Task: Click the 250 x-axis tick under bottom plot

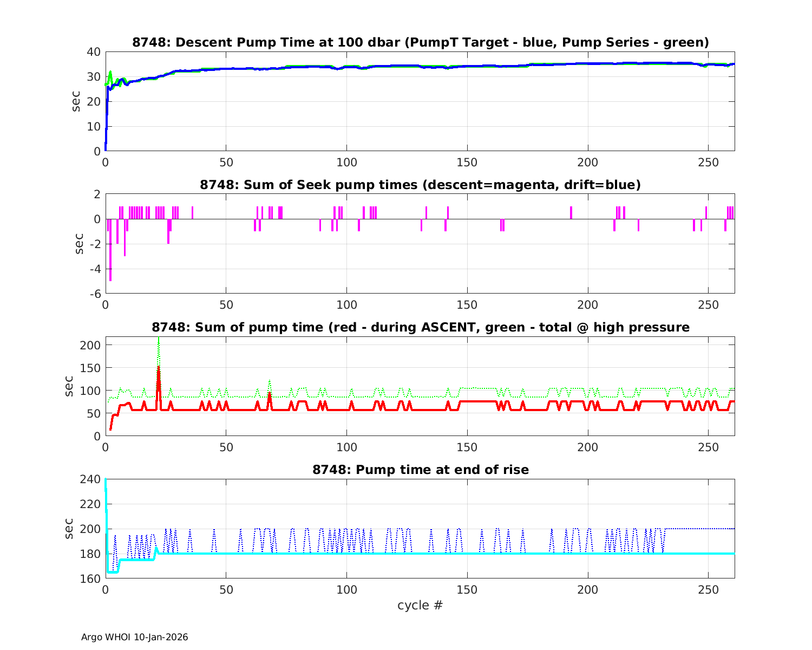Action: 708,589
